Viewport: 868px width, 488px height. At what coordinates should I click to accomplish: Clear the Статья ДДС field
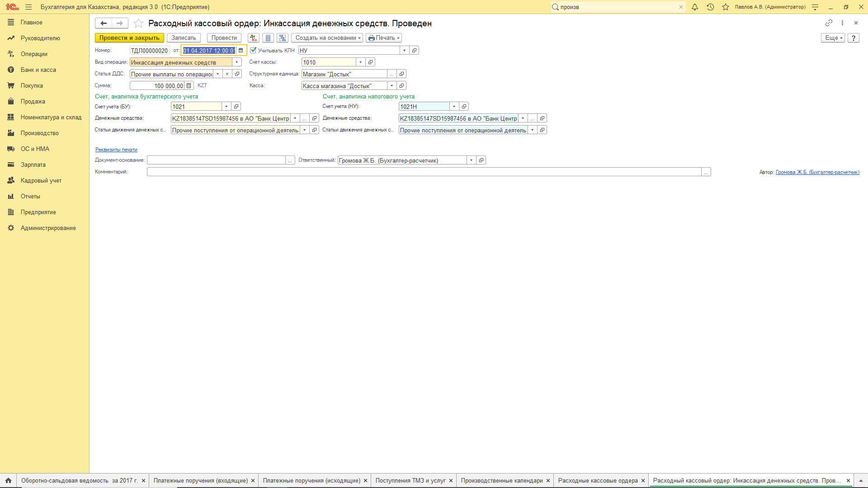227,74
